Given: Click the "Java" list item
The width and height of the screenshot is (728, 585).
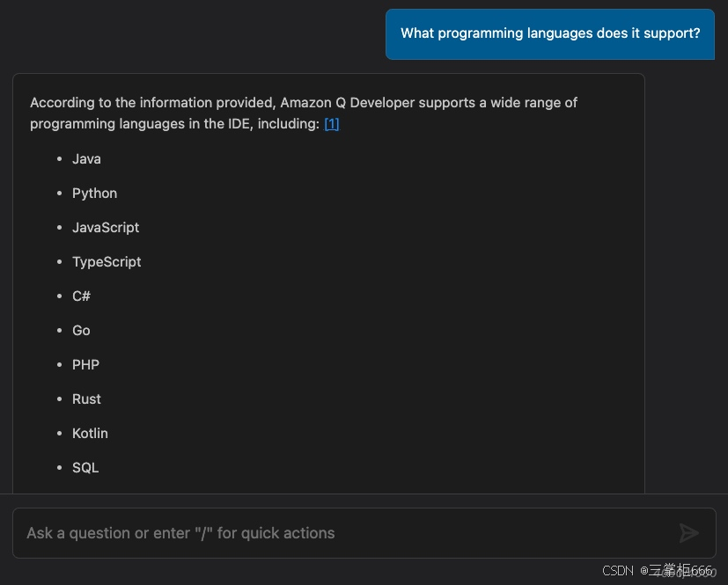Looking at the screenshot, I should click(86, 159).
